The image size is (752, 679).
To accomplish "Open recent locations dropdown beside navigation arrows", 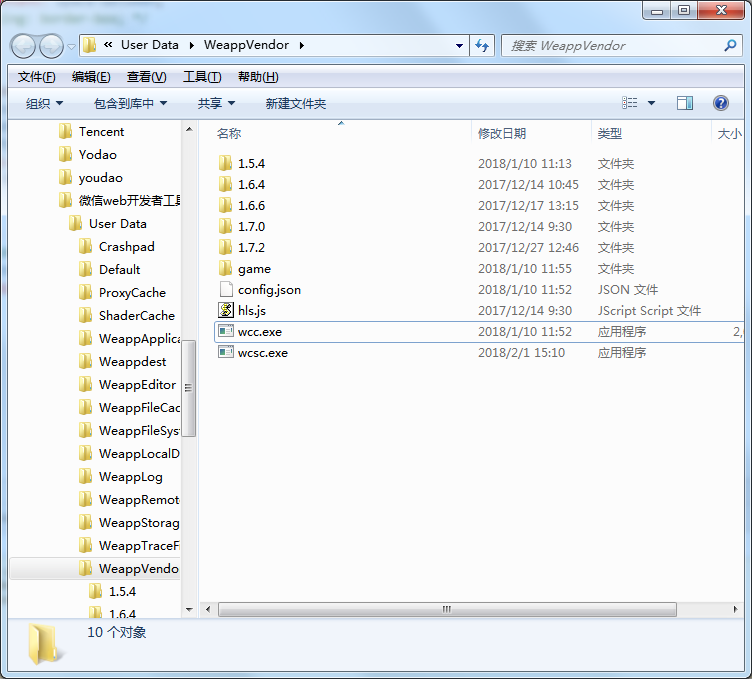I will click(71, 47).
